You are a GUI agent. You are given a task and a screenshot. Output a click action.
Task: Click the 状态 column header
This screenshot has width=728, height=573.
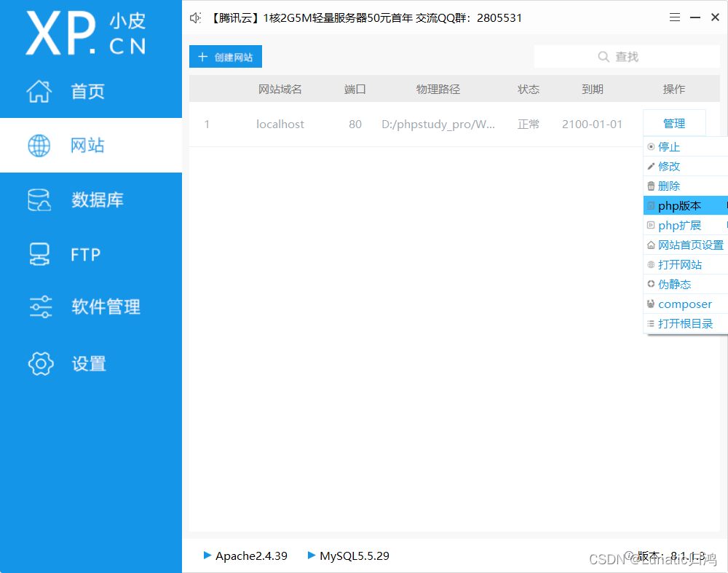(529, 89)
